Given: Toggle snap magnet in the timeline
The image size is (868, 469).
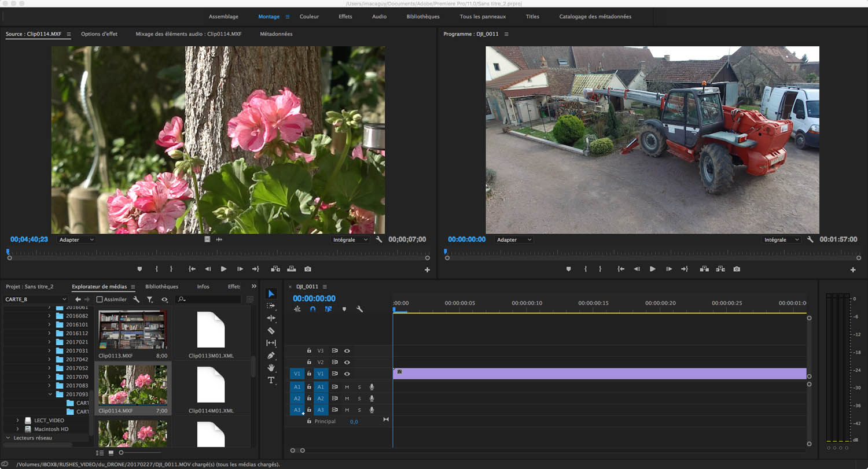Looking at the screenshot, I should [x=312, y=309].
